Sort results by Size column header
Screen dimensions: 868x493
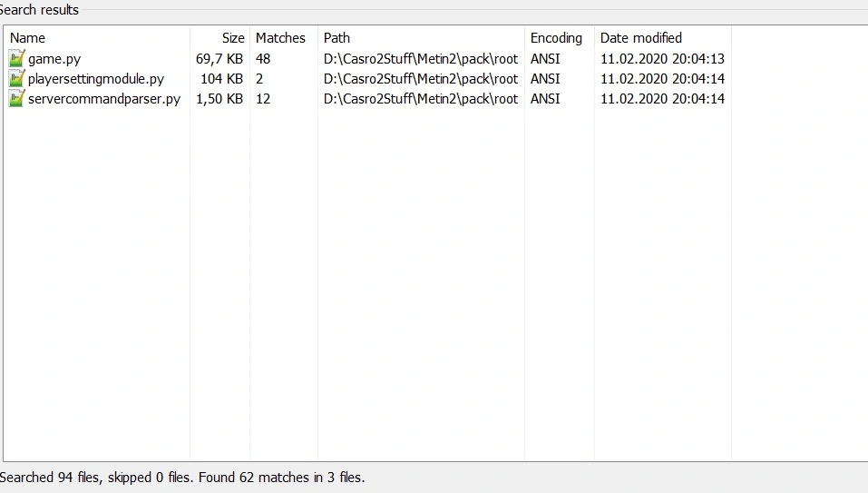(233, 38)
